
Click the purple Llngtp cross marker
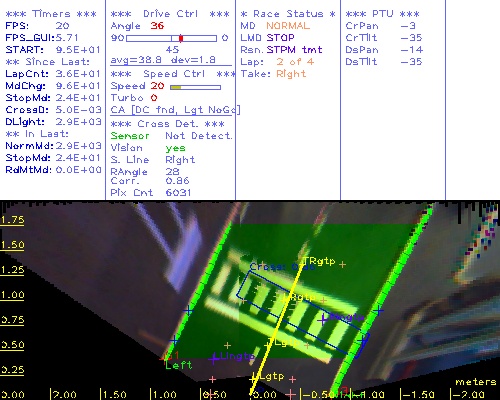pyautogui.click(x=214, y=359)
